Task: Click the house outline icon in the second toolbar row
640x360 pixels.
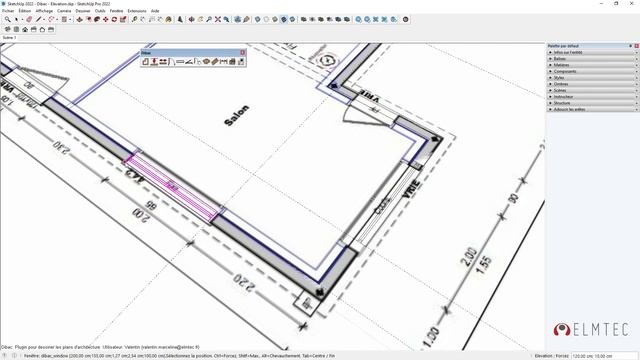Action: pos(42,29)
